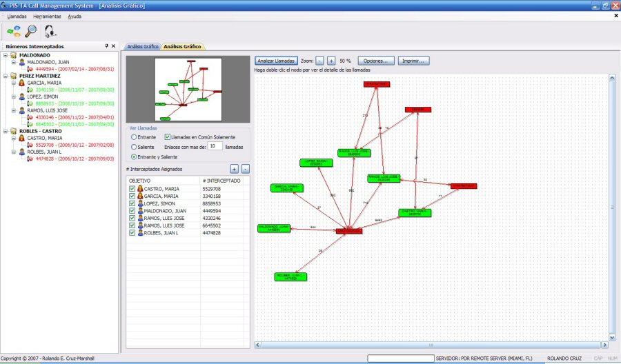This screenshot has width=621, height=364.
Task: Close the Números Interceptados panel
Action: (114, 46)
